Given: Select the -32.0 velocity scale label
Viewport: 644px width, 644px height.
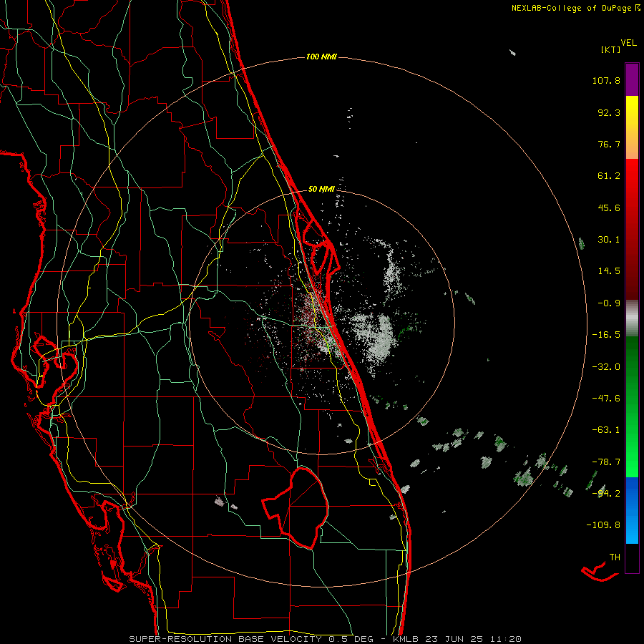Looking at the screenshot, I should point(606,367).
